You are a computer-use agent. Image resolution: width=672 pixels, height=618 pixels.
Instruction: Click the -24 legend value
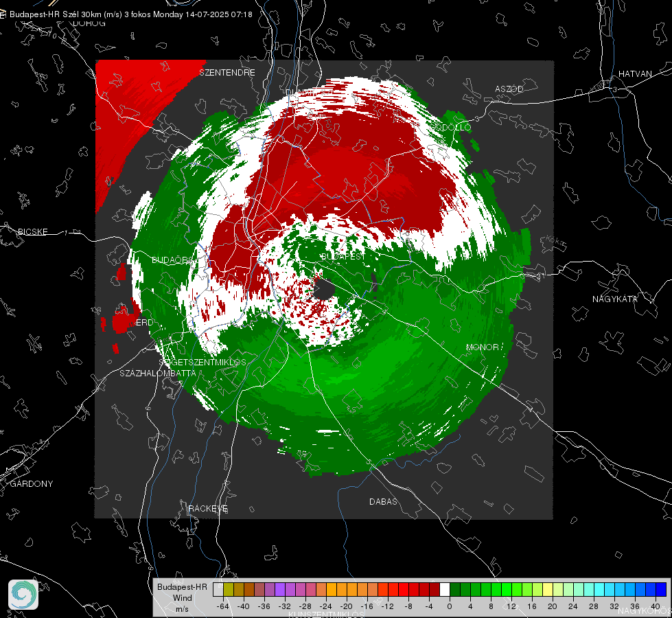pos(326,606)
